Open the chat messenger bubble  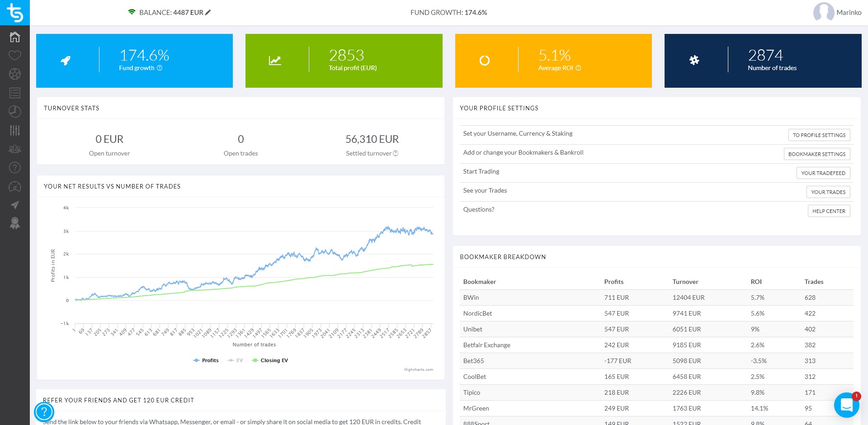pos(846,405)
